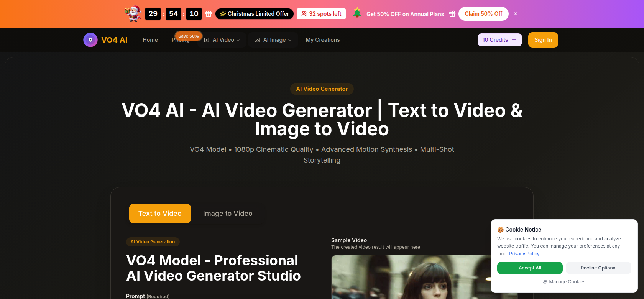The width and height of the screenshot is (644, 299).
Task: Click the AI Image picture icon
Action: (257, 40)
